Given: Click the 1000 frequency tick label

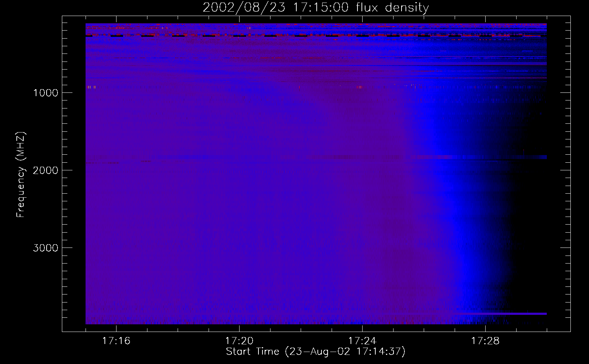Looking at the screenshot, I should point(46,93).
